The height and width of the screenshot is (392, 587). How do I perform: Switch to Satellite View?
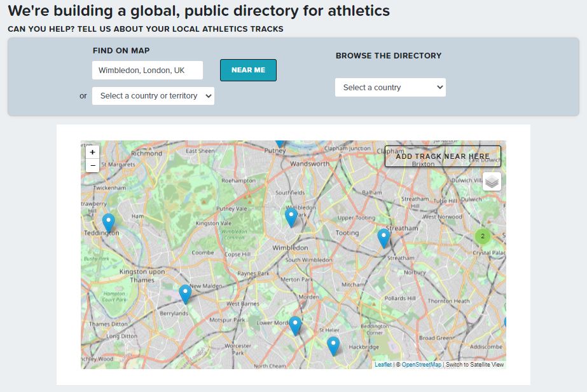point(474,364)
